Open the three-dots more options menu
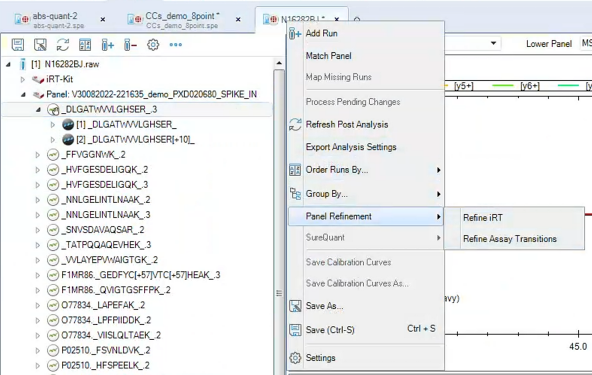 click(x=176, y=45)
